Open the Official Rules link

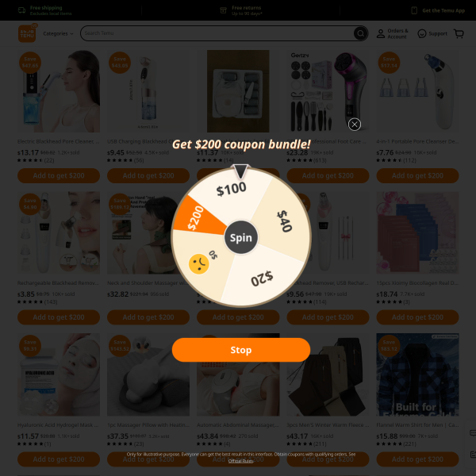pyautogui.click(x=240, y=461)
